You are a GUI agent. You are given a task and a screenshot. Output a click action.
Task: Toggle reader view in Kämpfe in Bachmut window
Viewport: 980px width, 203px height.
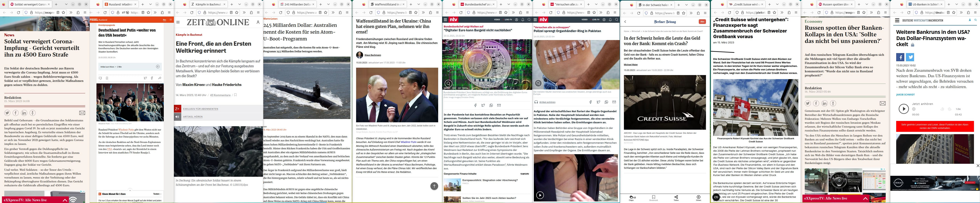(231, 13)
